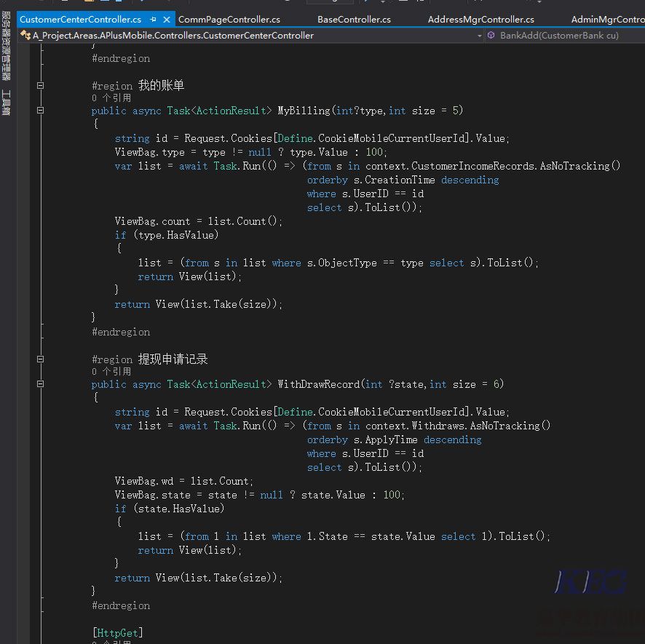Place the cursor on the MyBilling method name

(x=304, y=111)
